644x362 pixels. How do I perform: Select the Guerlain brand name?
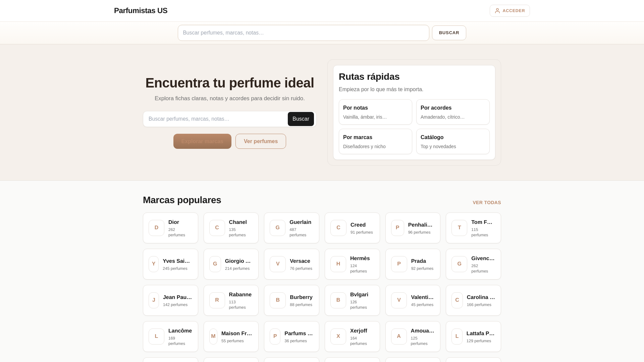(300, 222)
